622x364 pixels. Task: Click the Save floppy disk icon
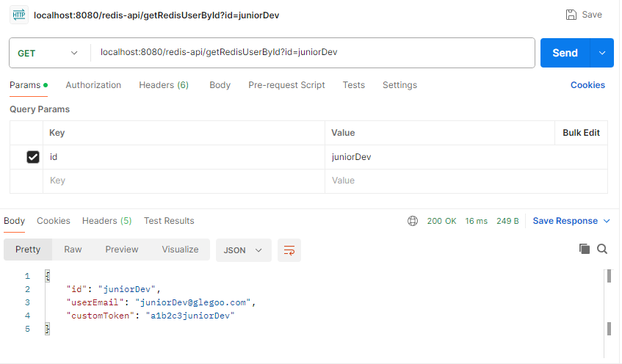(x=571, y=15)
